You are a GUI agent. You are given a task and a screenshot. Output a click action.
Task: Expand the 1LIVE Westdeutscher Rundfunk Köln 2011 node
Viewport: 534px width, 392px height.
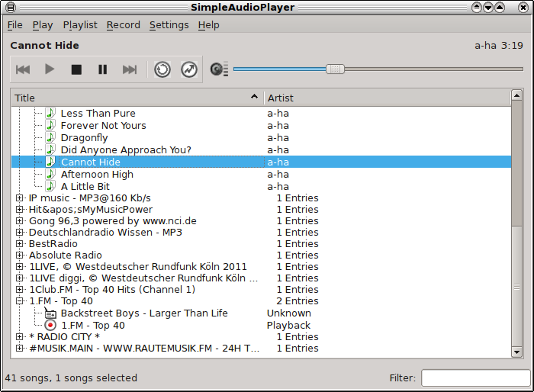[x=19, y=267]
